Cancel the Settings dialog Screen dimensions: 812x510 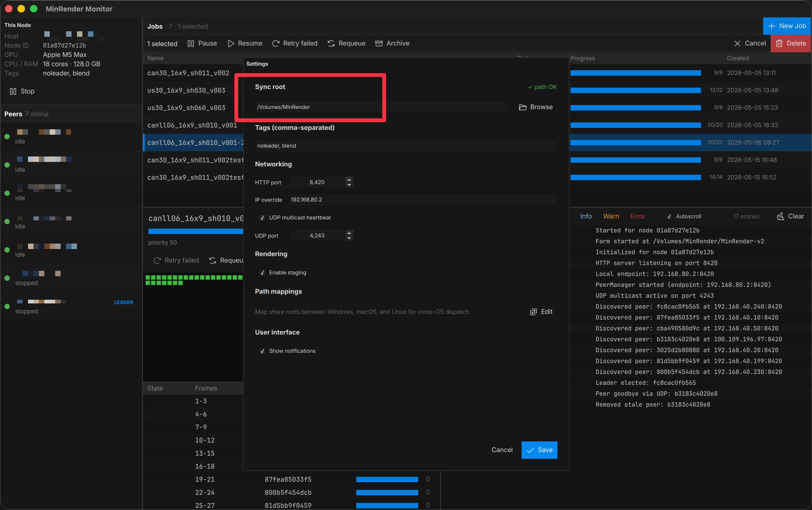(502, 450)
